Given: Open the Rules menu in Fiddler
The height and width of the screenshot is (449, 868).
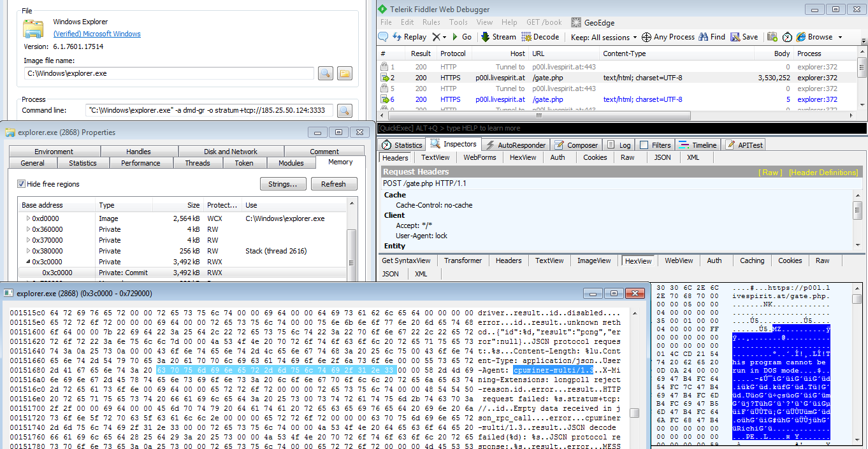Looking at the screenshot, I should coord(431,22).
